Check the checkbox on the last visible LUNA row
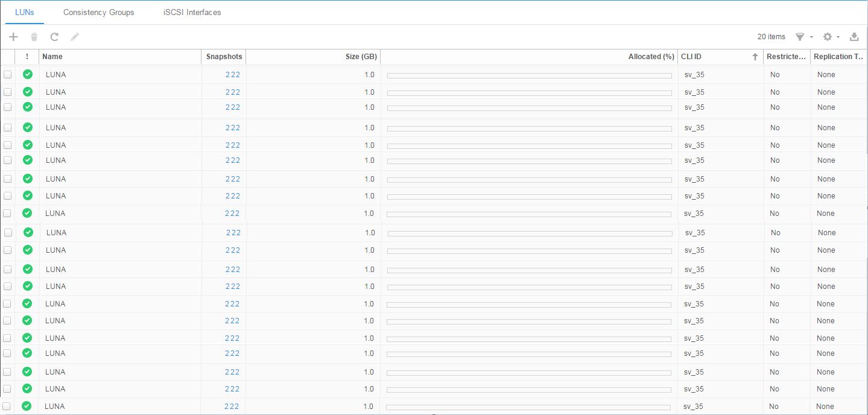Screen dimensions: 868x415 coord(8,406)
